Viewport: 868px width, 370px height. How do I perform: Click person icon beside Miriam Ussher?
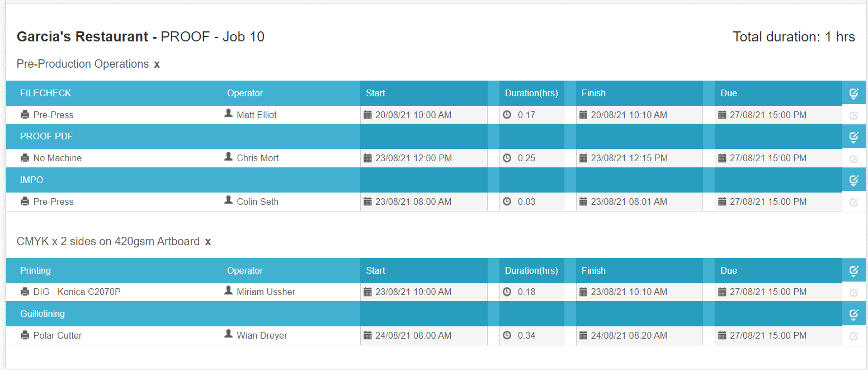[228, 291]
